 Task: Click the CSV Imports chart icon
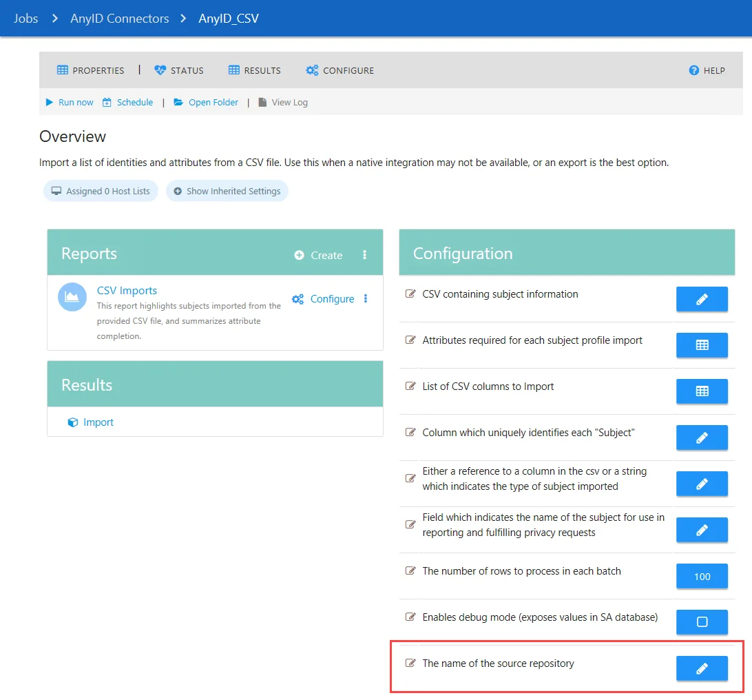[72, 297]
